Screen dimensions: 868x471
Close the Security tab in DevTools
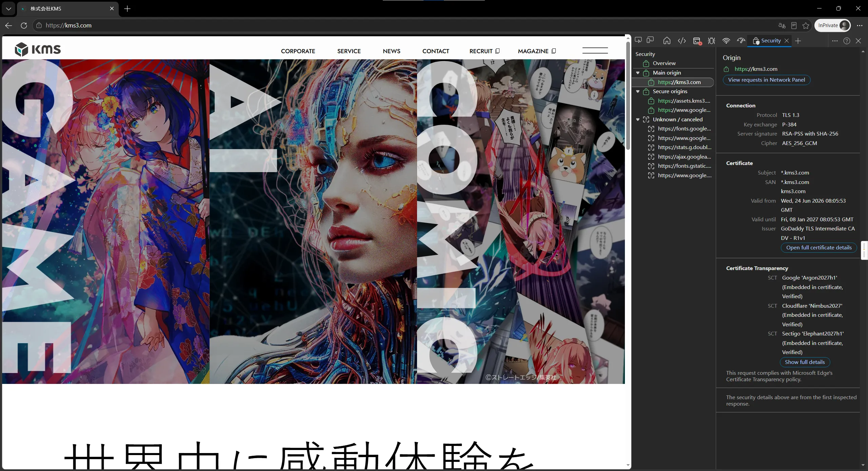coord(787,41)
